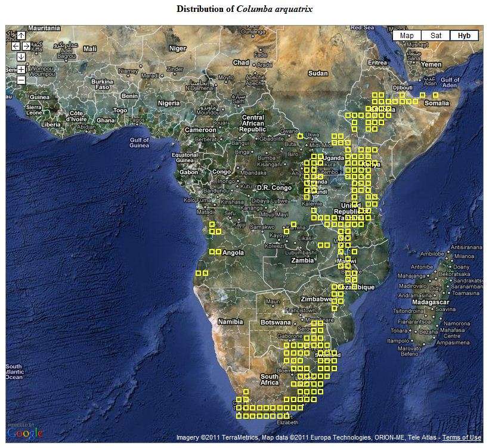Click the Google logo on the map

(x=25, y=432)
